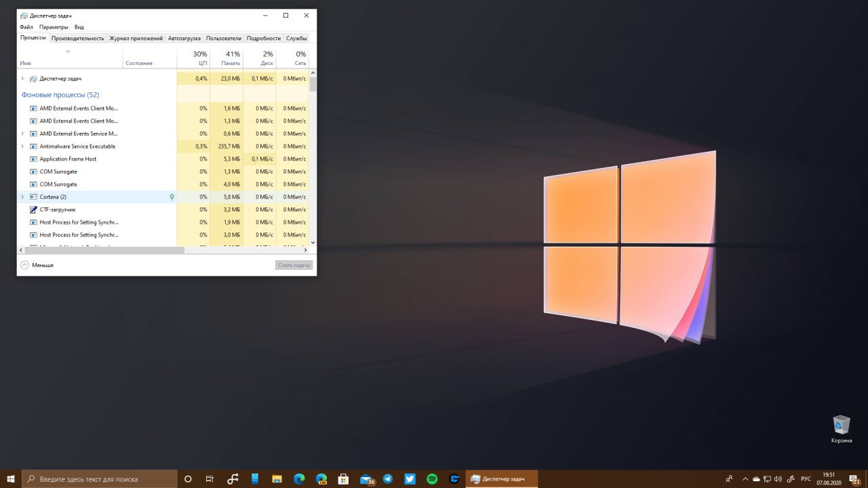Click the pen/link tray icon next to volume
The height and width of the screenshot is (488, 868).
[790, 479]
